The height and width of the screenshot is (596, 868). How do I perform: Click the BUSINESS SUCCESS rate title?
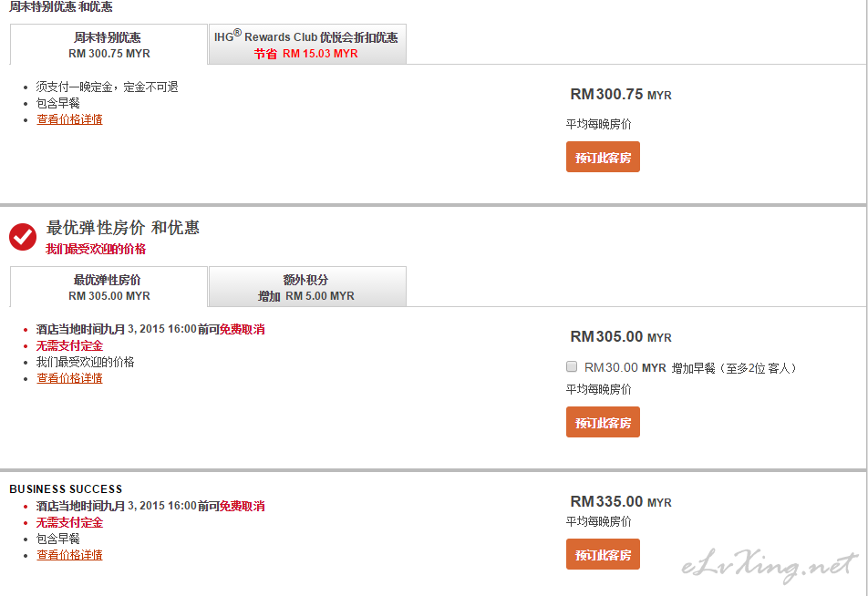[x=66, y=489]
